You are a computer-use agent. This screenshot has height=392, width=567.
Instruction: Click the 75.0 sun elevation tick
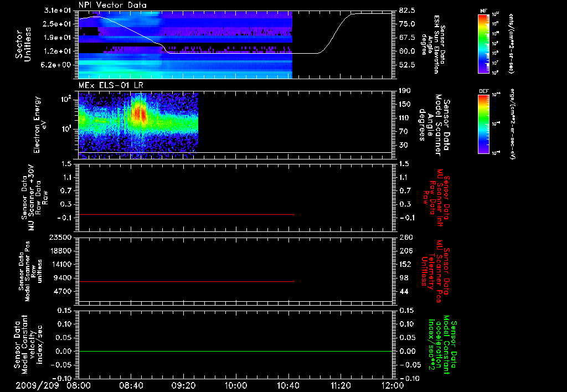[x=408, y=24]
